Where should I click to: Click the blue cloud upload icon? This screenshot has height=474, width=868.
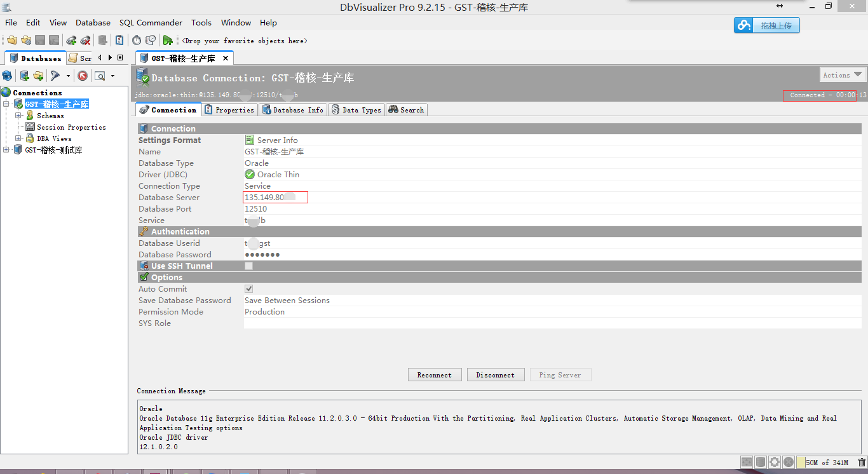pyautogui.click(x=744, y=25)
